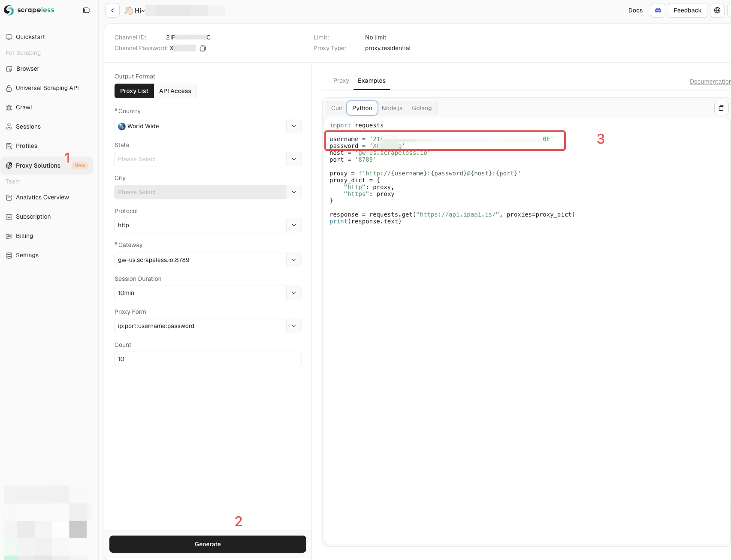Click the Proxy Solutions icon
731x560 pixels.
click(9, 166)
